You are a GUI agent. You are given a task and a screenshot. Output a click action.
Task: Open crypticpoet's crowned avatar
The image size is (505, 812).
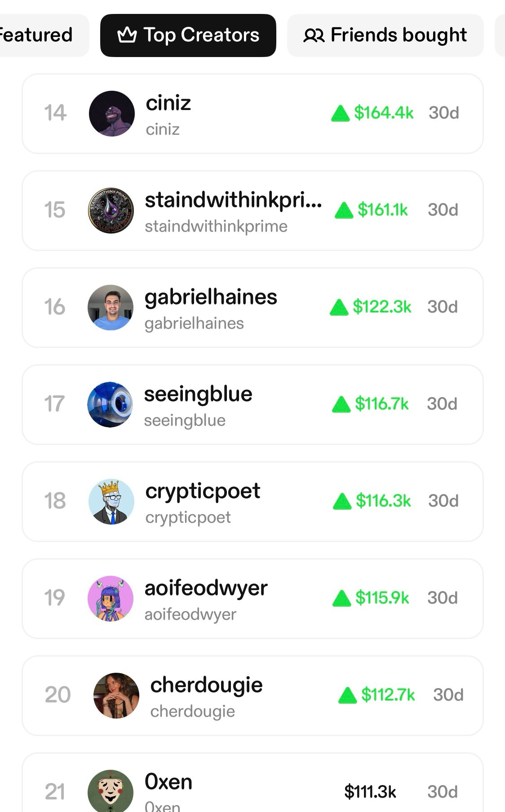pyautogui.click(x=111, y=502)
